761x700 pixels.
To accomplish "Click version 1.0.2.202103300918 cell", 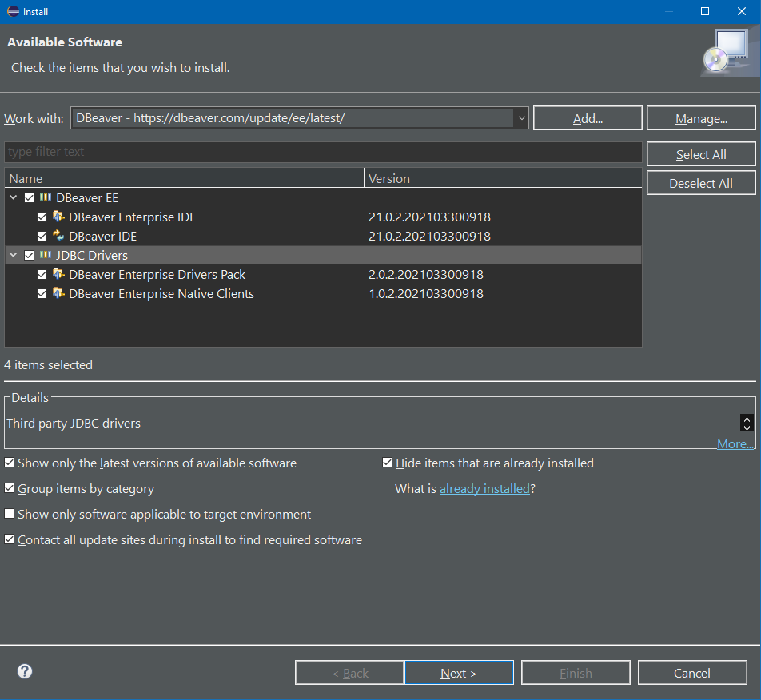I will 426,294.
